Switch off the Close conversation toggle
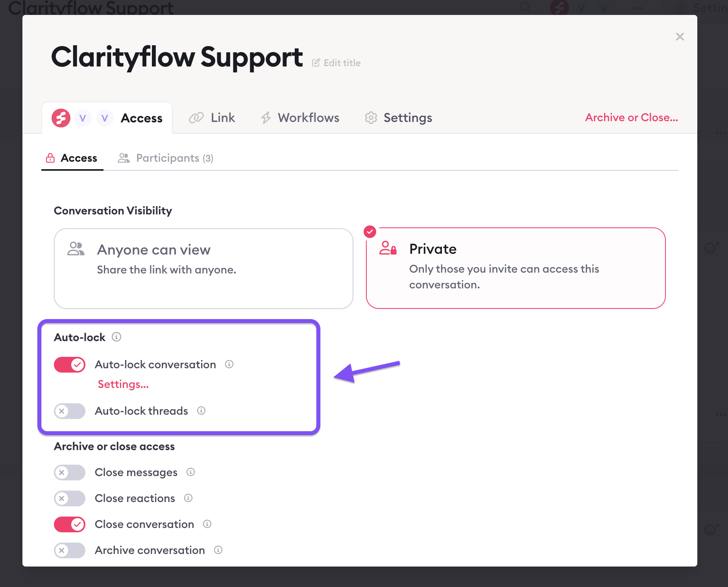Screen dimensions: 728x587 pos(70,524)
